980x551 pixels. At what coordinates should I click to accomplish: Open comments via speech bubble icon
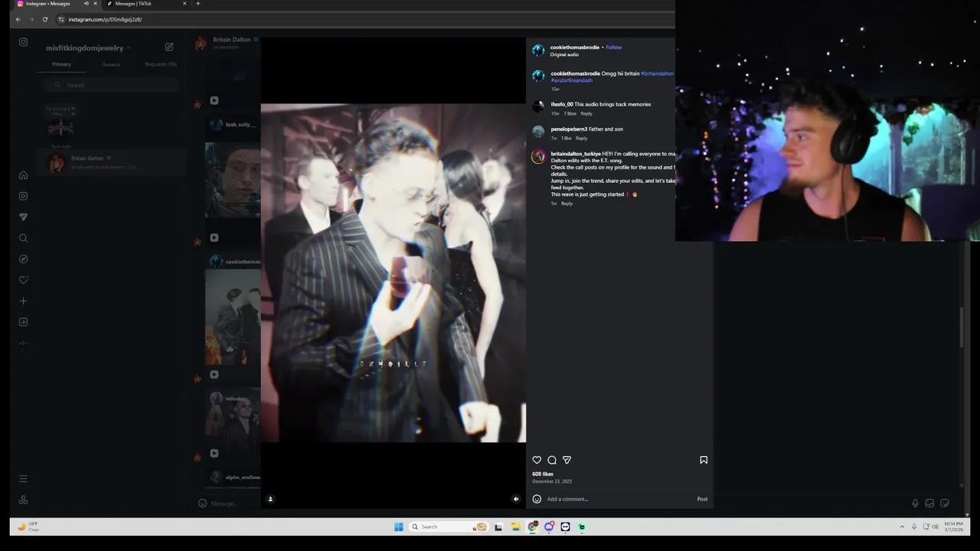click(x=552, y=460)
